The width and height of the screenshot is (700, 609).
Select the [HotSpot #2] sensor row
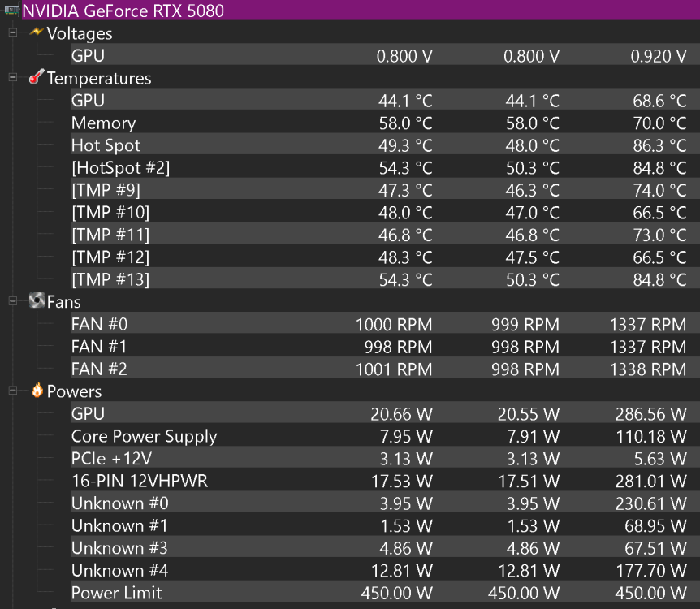[385, 167]
